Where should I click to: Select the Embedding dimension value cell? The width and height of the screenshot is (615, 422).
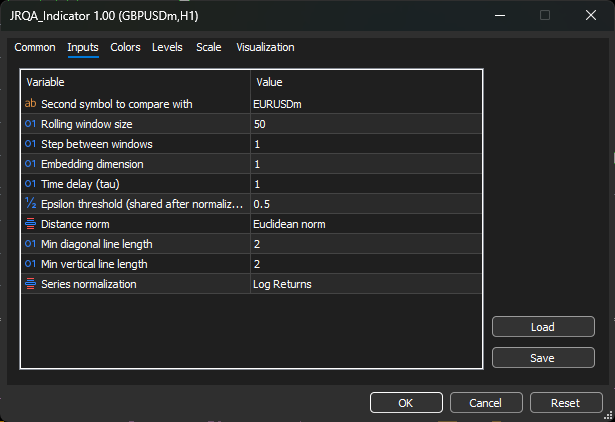tap(366, 164)
